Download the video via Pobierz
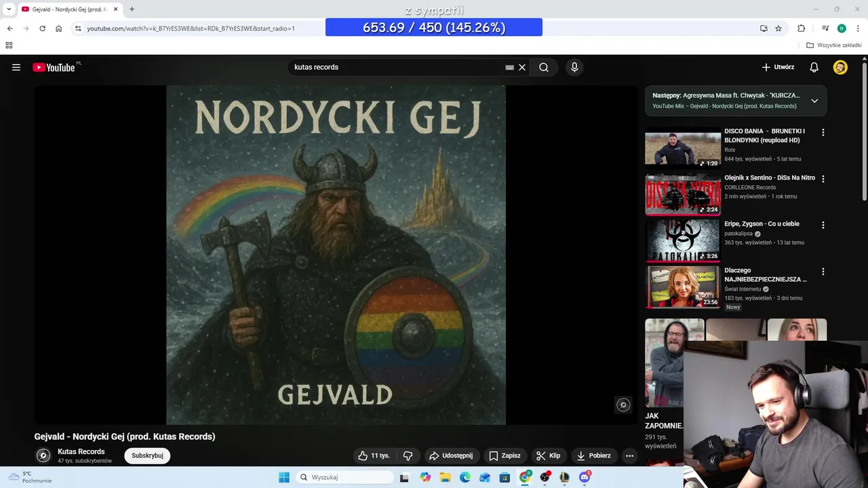This screenshot has width=868, height=488. tap(594, 455)
